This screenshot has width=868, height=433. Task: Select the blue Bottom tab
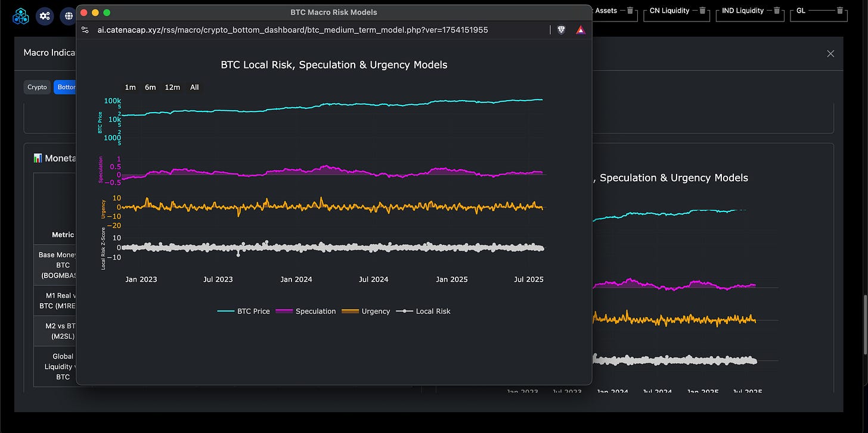65,87
